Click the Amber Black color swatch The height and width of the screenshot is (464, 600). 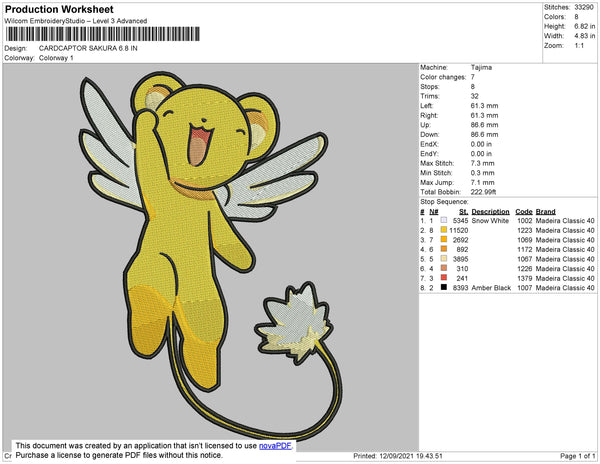point(444,287)
